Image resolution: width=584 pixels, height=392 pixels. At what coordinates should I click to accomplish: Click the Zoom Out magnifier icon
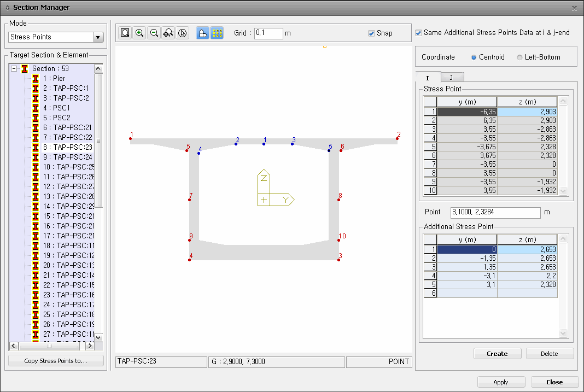click(154, 33)
